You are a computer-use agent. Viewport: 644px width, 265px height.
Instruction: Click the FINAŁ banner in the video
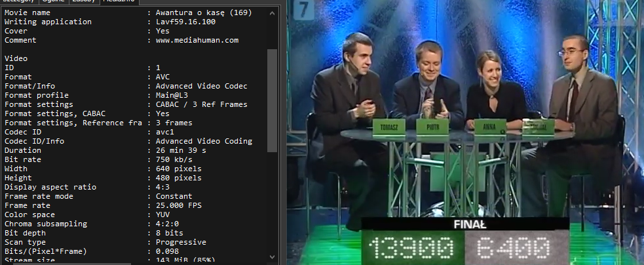[x=465, y=224]
